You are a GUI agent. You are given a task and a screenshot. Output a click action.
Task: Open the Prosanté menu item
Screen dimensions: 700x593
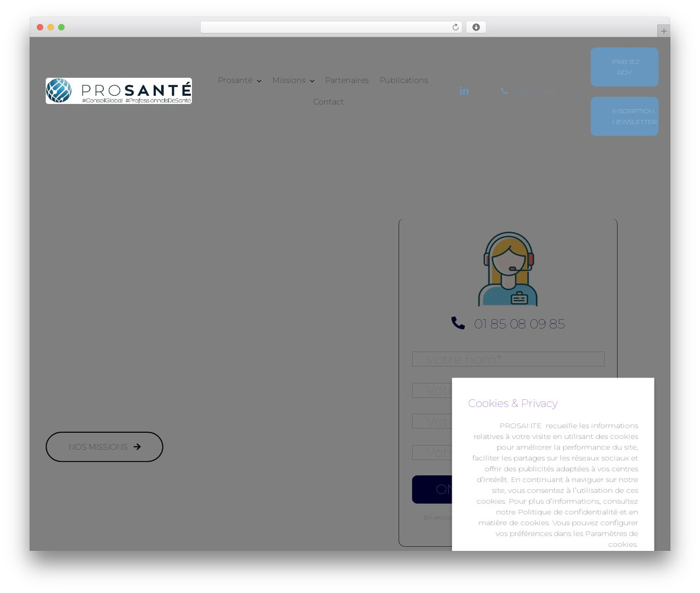click(x=235, y=80)
